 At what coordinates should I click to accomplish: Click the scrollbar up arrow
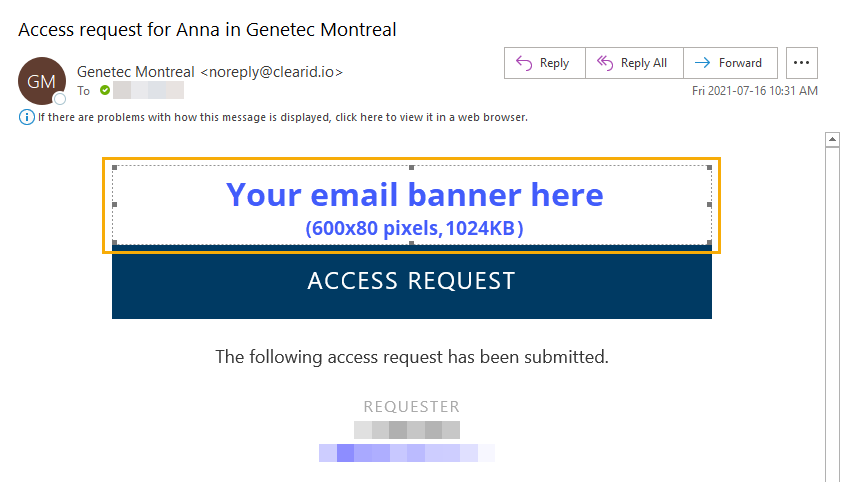[x=831, y=141]
